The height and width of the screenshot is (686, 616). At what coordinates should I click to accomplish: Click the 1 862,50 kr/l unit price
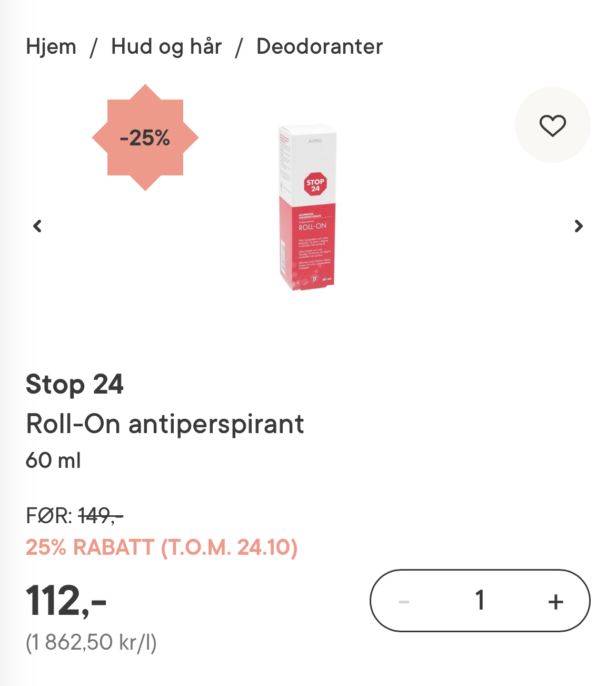91,643
